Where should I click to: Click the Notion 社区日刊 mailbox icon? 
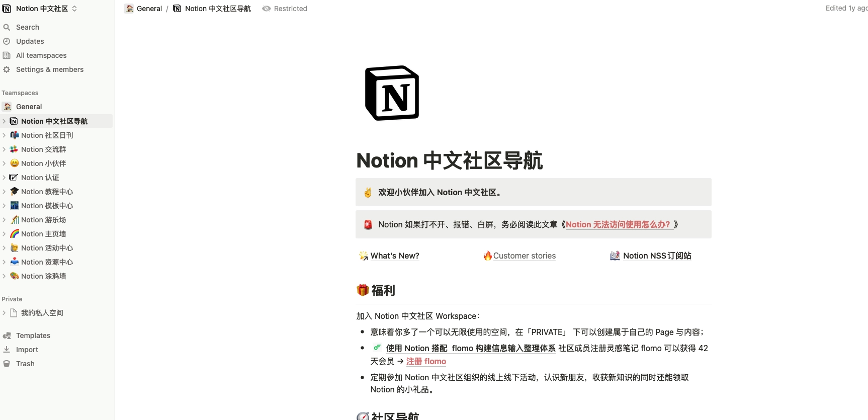(x=15, y=135)
